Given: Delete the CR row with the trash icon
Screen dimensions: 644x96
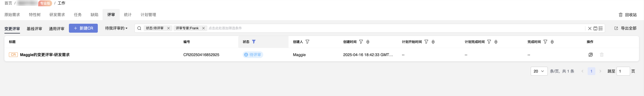Looking at the screenshot, I should tap(602, 55).
